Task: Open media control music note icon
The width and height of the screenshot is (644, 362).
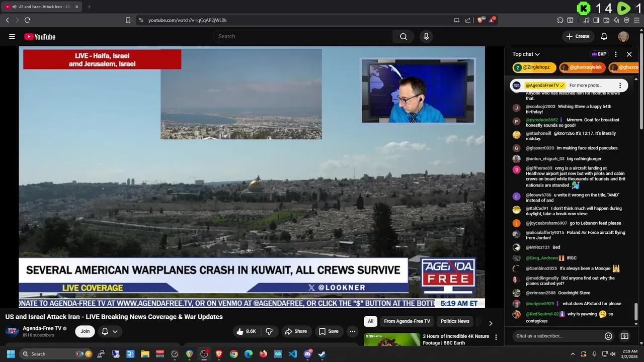Action: point(586,20)
